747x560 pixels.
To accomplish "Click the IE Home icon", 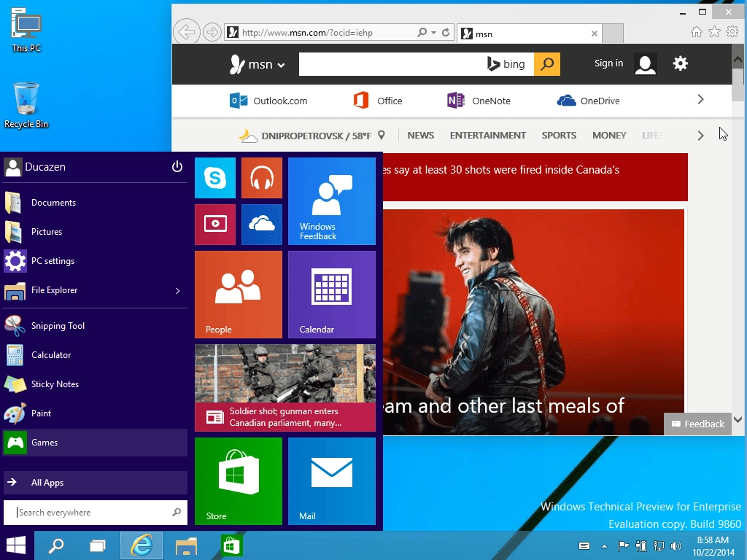I will click(697, 32).
